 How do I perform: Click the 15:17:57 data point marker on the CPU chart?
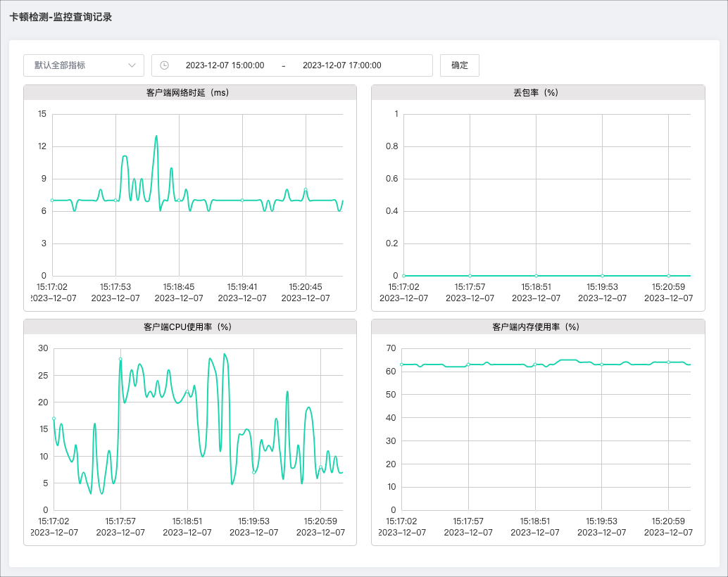(x=120, y=359)
